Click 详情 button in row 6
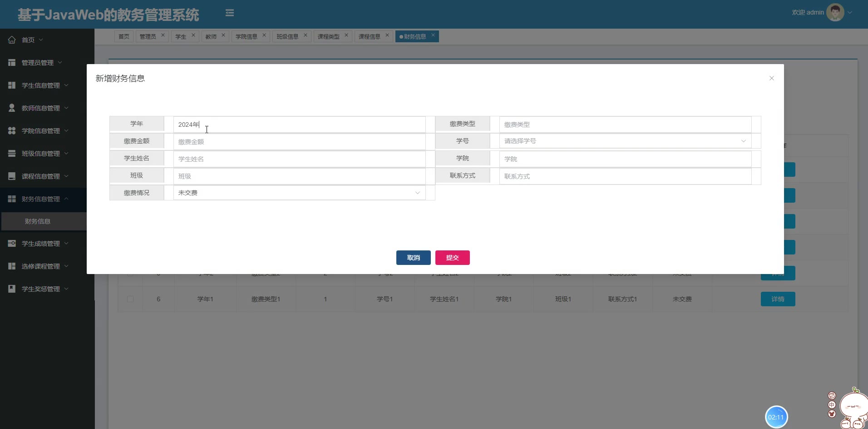 click(x=778, y=299)
